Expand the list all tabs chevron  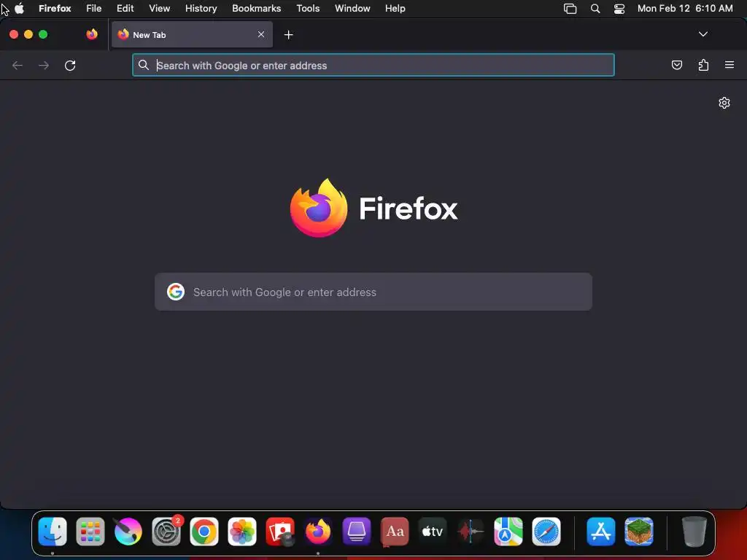pos(703,34)
